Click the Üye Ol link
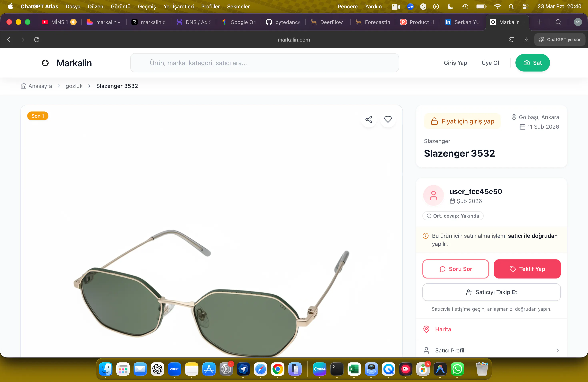 tap(490, 63)
